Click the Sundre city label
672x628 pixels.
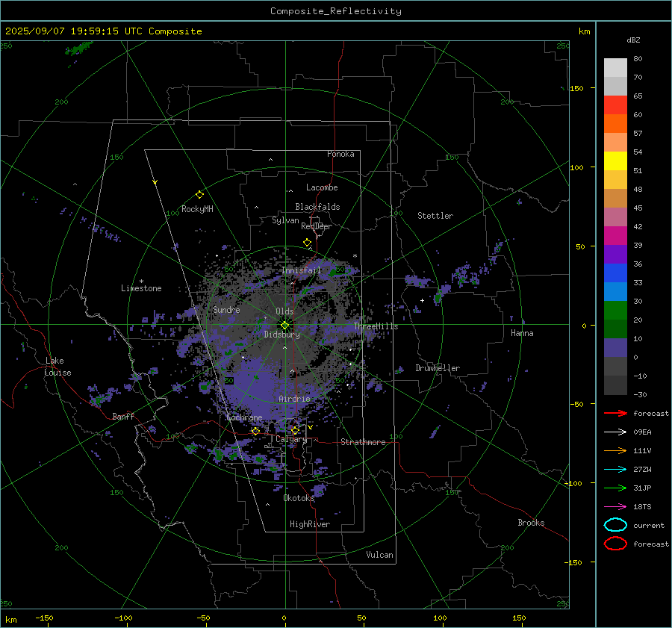pos(226,309)
